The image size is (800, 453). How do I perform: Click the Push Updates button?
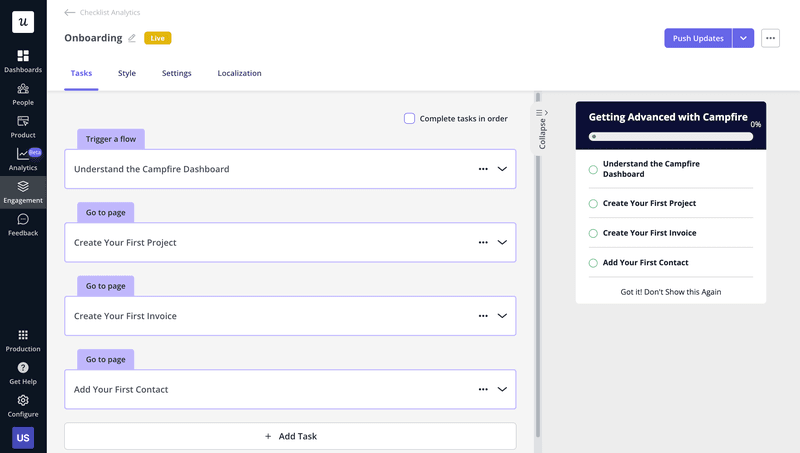click(x=698, y=38)
